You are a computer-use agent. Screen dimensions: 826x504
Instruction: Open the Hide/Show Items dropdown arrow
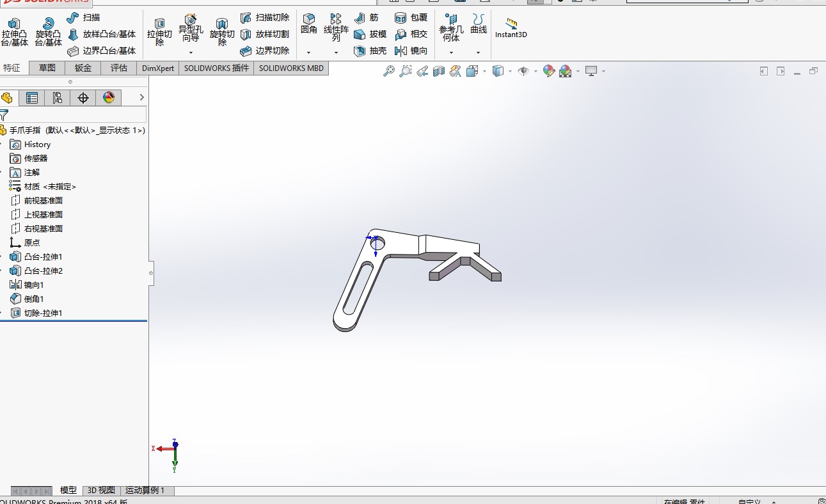coord(536,72)
